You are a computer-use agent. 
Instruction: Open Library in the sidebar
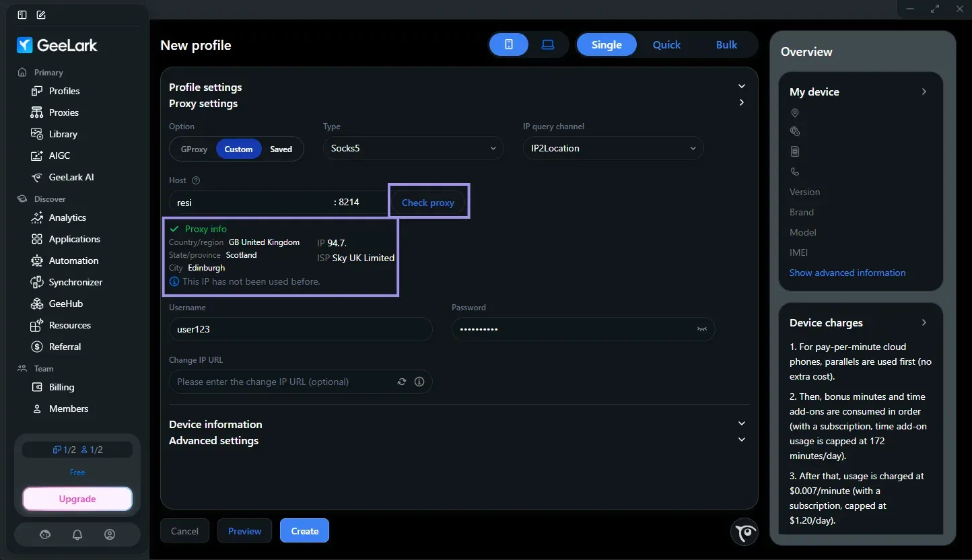63,134
